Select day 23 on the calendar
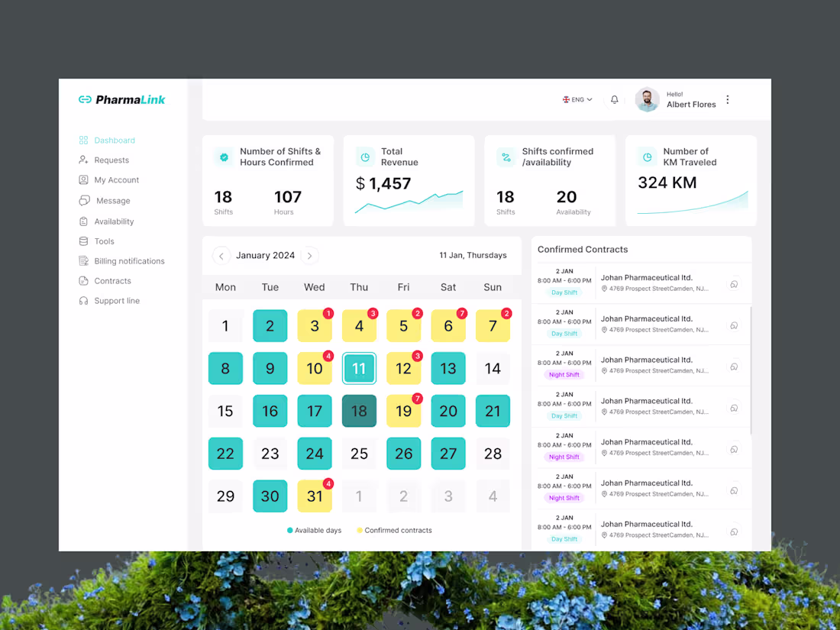This screenshot has width=840, height=630. (x=270, y=454)
